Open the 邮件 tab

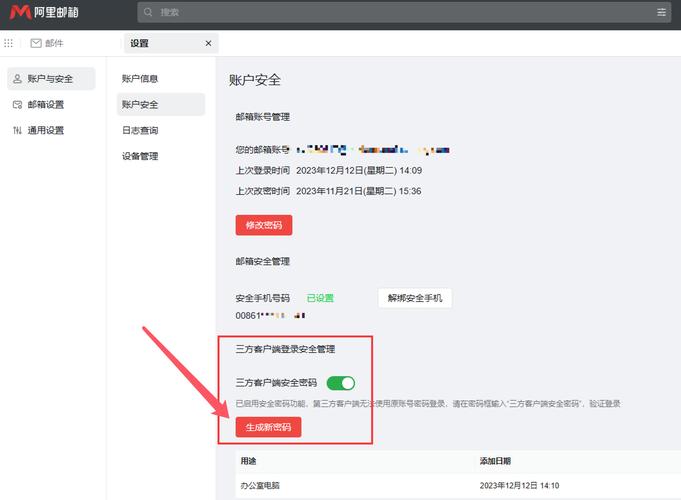(x=47, y=43)
